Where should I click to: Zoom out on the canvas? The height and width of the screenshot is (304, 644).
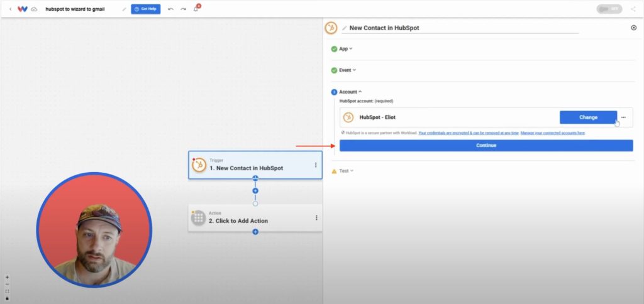click(x=7, y=284)
